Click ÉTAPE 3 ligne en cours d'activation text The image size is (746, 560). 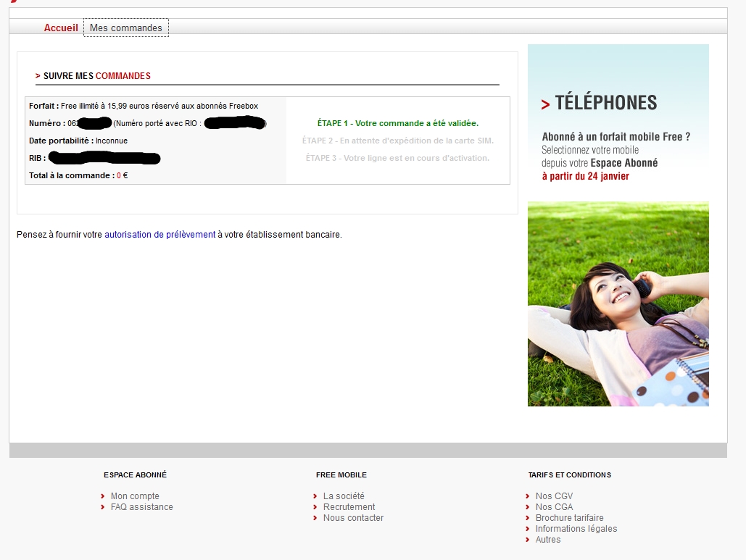[x=398, y=158]
